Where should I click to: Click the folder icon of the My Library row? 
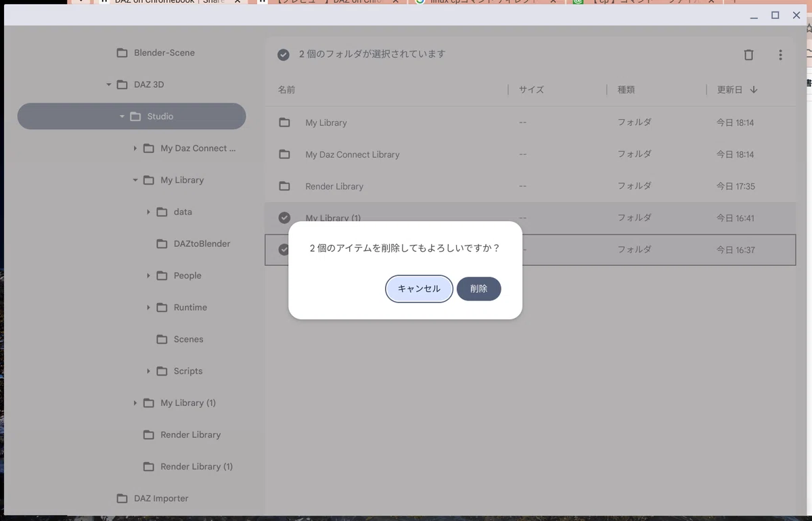[x=284, y=122]
